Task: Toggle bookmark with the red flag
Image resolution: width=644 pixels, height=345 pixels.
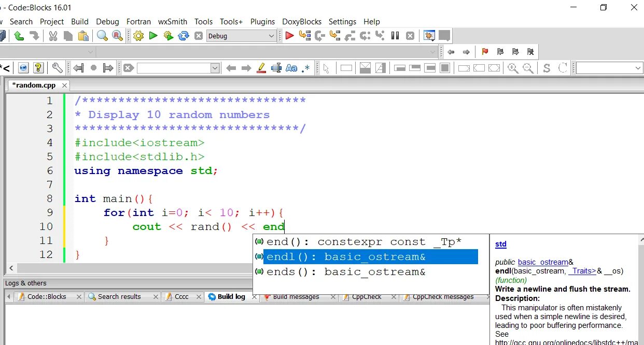Action: click(485, 52)
